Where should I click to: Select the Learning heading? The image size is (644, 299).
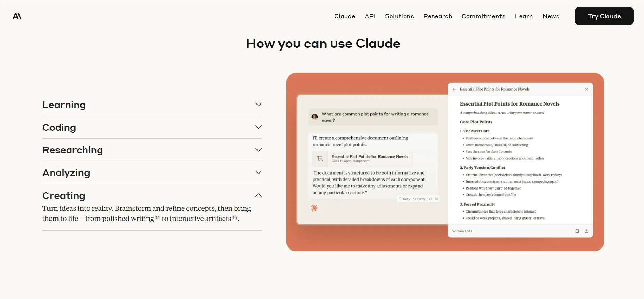click(x=64, y=105)
